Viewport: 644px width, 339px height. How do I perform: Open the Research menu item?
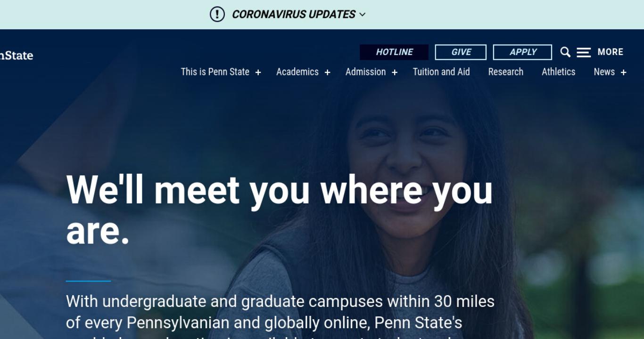506,72
